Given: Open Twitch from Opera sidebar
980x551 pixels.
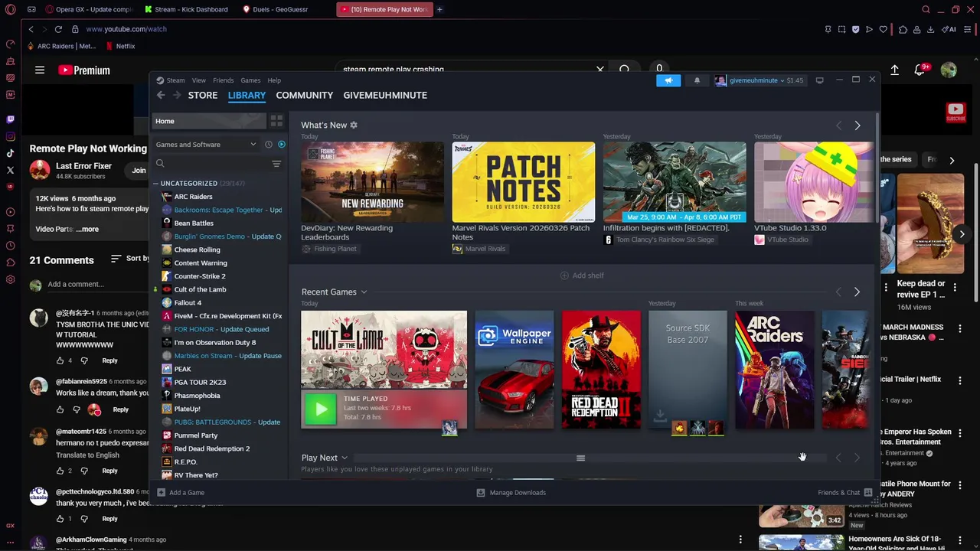Looking at the screenshot, I should [x=10, y=119].
